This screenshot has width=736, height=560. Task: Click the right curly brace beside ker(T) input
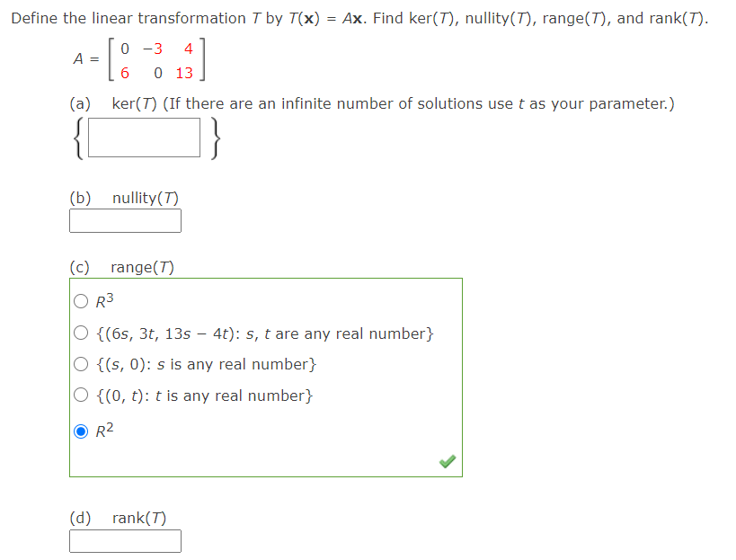[213, 137]
